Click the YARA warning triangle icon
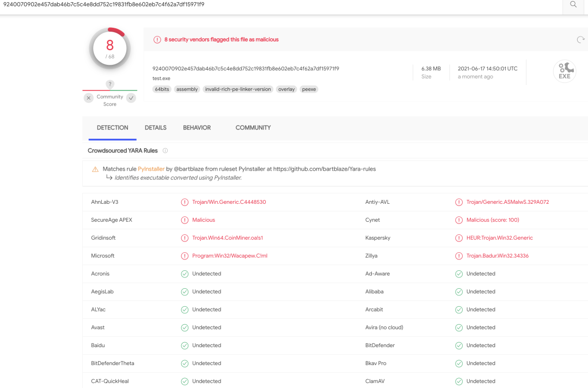588x388 pixels. tap(95, 169)
